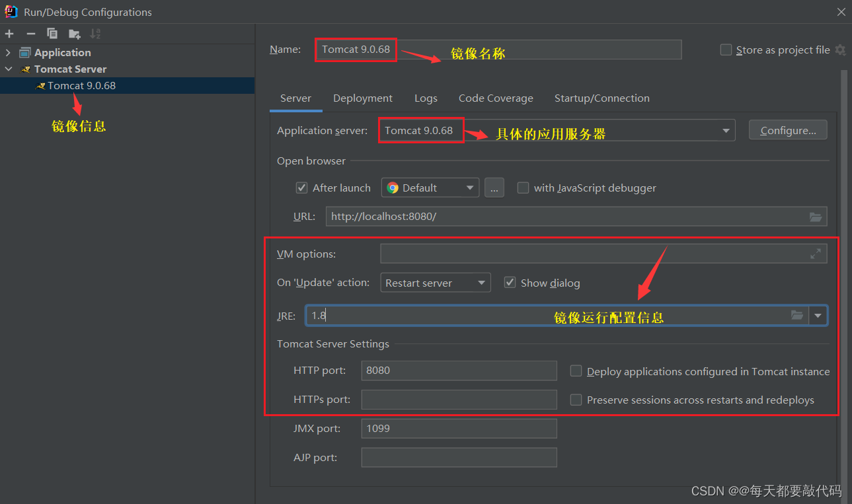Expand the VM options field

click(x=816, y=254)
